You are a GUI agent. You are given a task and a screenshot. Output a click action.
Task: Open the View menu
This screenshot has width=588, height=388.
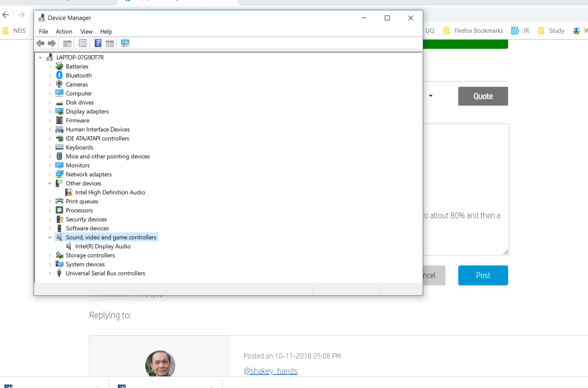(86, 32)
